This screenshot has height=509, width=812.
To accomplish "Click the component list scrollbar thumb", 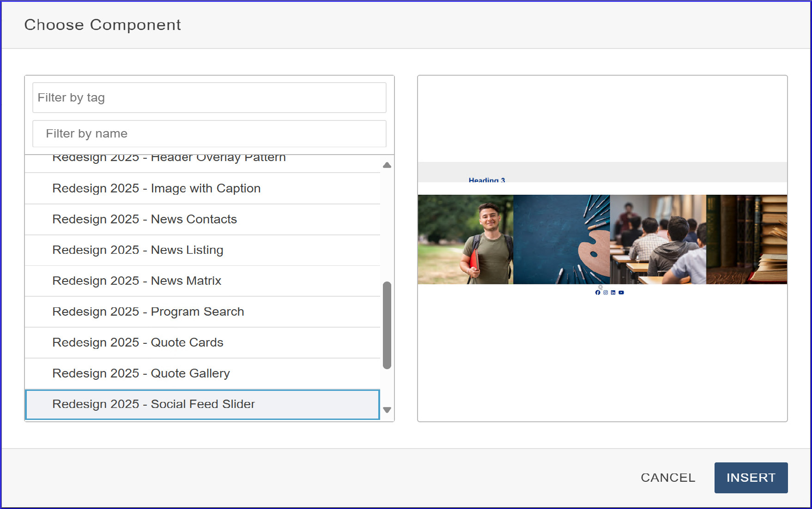I will (387, 325).
